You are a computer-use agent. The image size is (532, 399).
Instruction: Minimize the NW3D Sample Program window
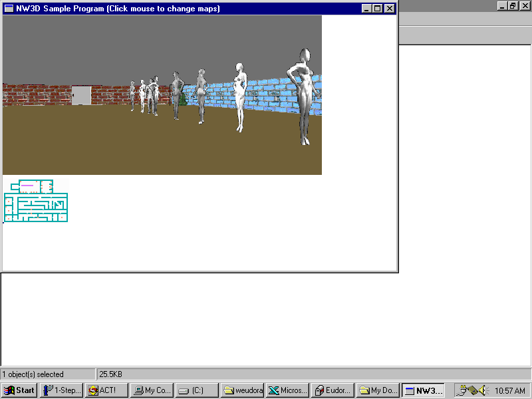(366, 9)
